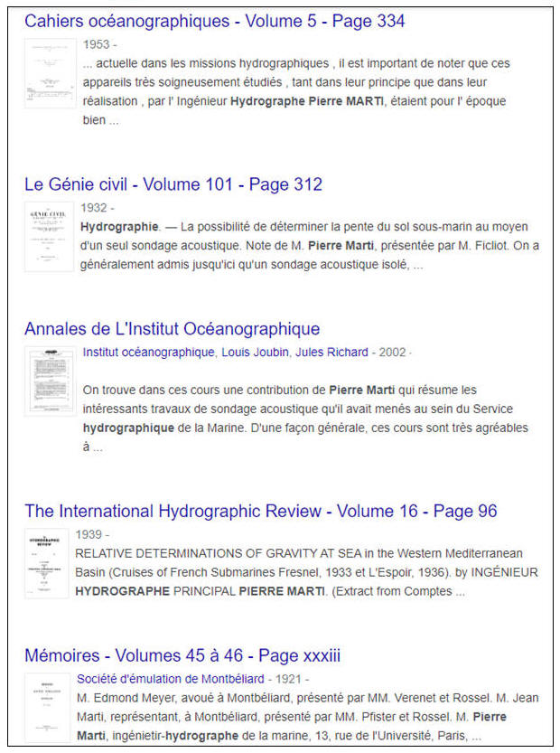The image size is (560, 753).
Task: Open Cahiers océanographiques Volume 5 result
Action: (214, 21)
